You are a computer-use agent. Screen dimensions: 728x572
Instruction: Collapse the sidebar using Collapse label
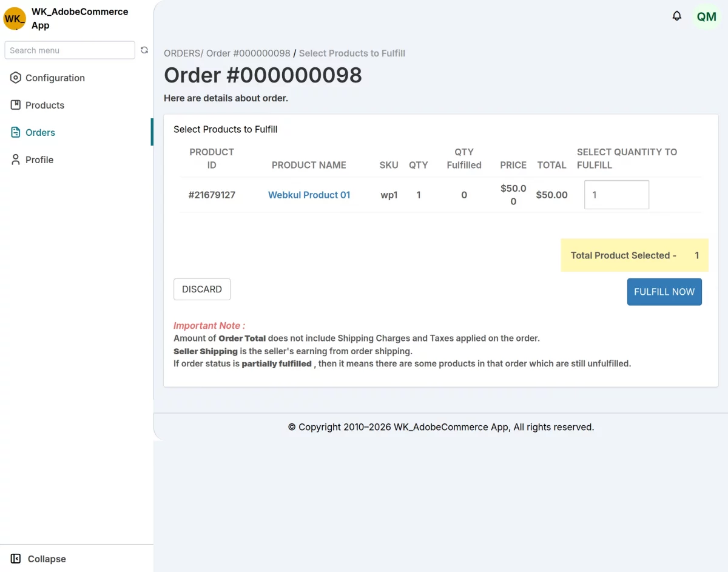click(47, 559)
